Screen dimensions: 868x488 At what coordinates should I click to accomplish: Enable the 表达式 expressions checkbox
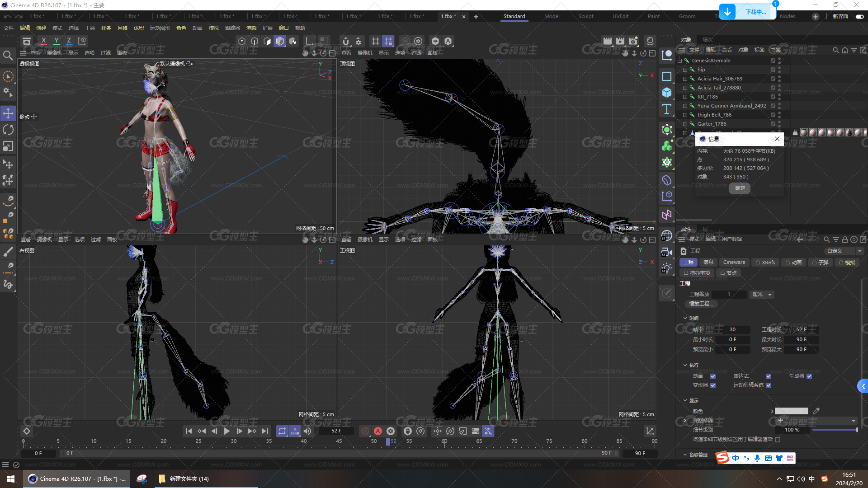coord(769,376)
